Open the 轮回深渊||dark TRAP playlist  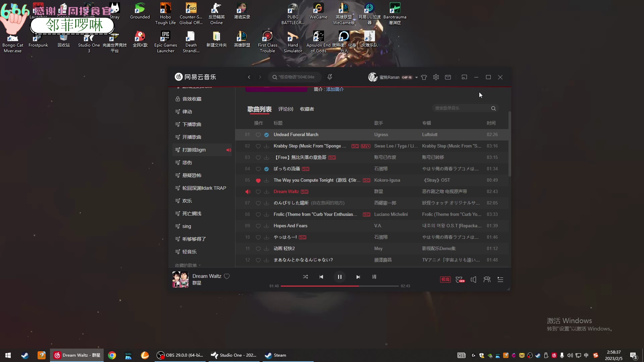tap(202, 188)
